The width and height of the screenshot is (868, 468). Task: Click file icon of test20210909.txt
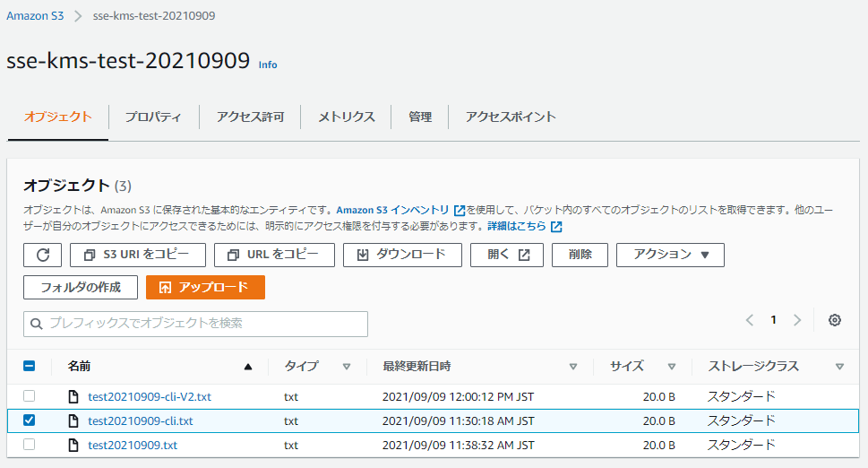pos(73,445)
